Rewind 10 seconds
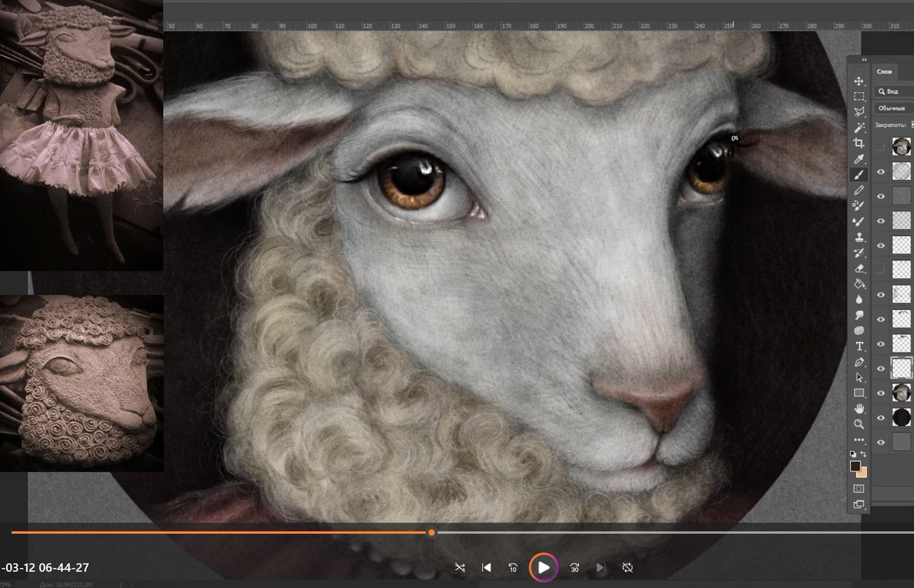Viewport: 914px width, 588px height. coord(514,567)
